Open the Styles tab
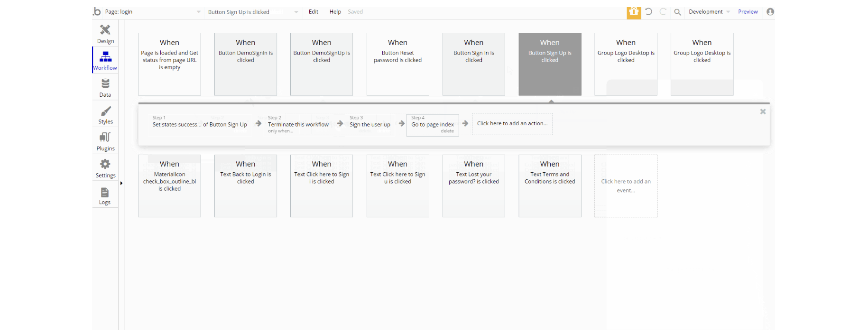This screenshot has width=868, height=334. (105, 115)
